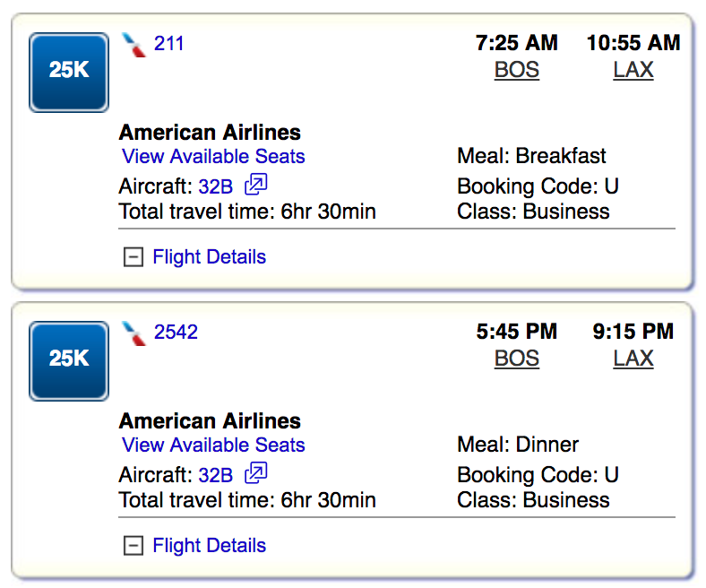
Task: Select the 25K award badge for flight 211
Action: click(x=69, y=72)
